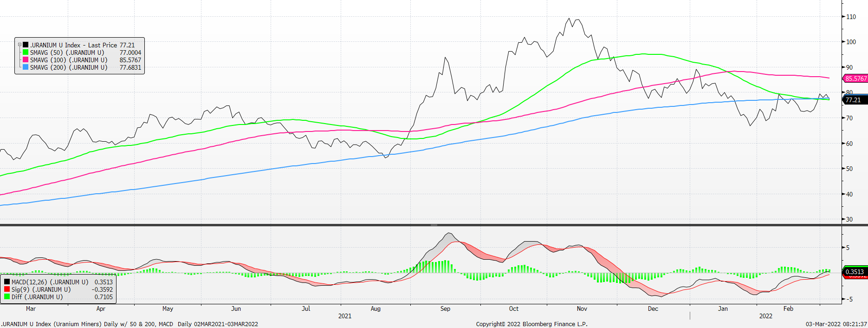
Task: Click the black 0.3513 MACD tag on the axis
Action: (855, 272)
